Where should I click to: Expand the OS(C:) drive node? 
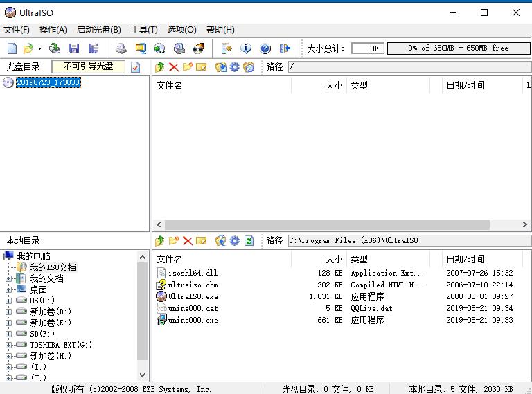9,301
